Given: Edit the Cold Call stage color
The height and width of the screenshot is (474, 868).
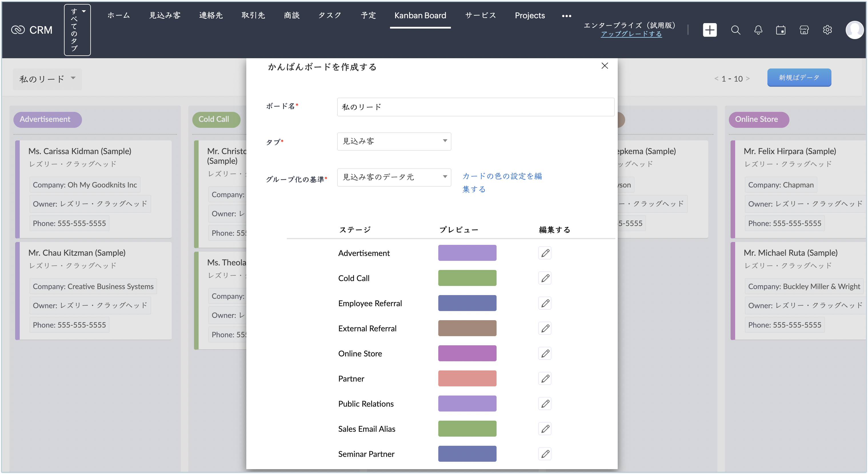Looking at the screenshot, I should tap(545, 278).
